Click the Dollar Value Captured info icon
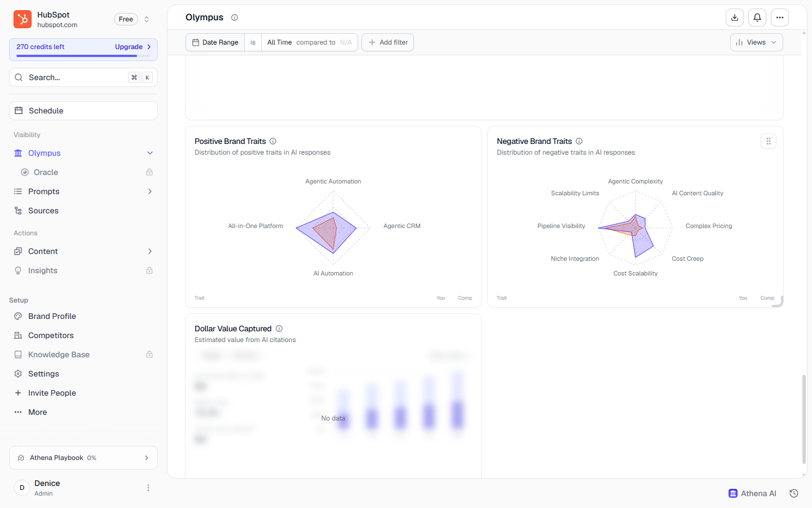 click(279, 329)
